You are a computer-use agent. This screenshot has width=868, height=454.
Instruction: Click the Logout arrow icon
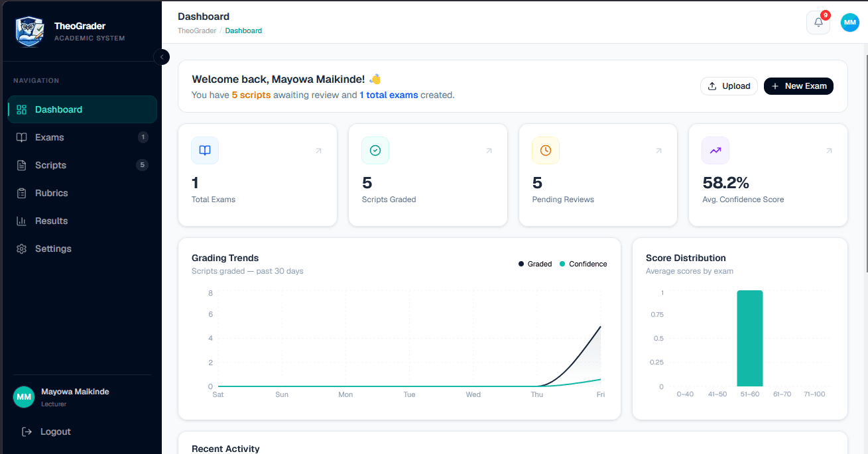point(27,431)
